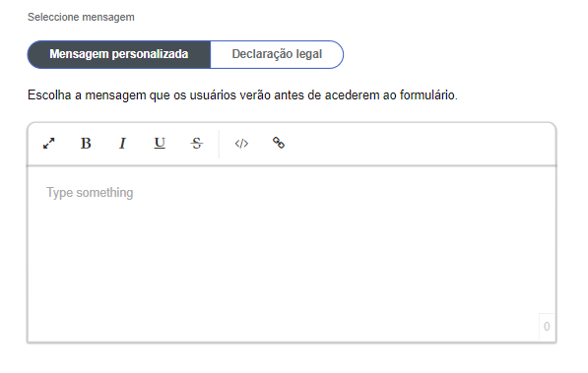
Task: Focus the empty message body area
Action: [292, 254]
